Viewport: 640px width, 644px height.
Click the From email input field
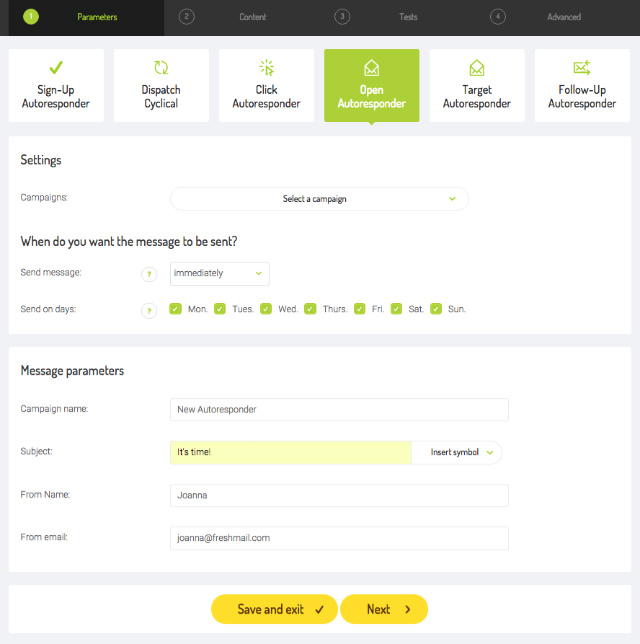coord(339,538)
